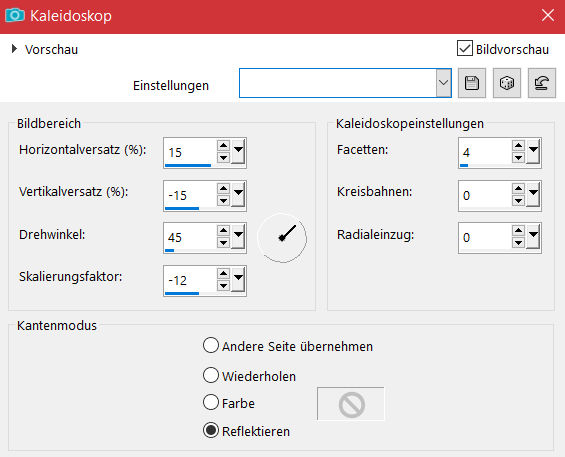Open the Einstellungen presets dropdown

click(x=444, y=83)
